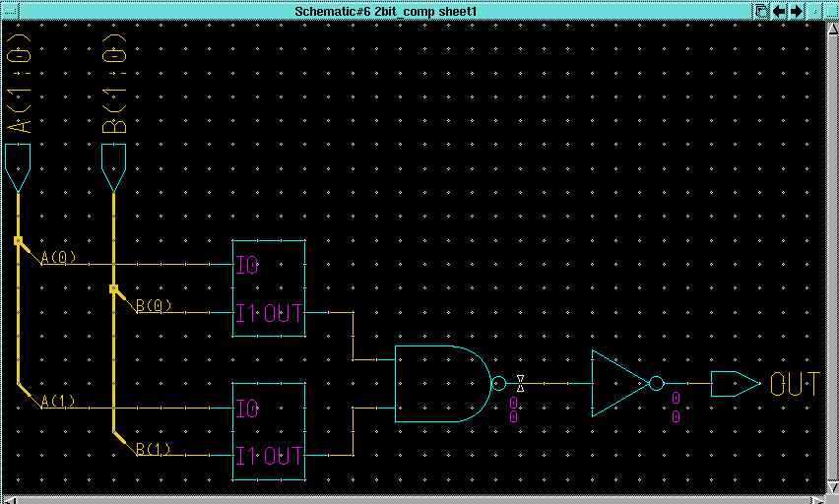Click the A(0) net label
The image size is (839, 504).
58,257
